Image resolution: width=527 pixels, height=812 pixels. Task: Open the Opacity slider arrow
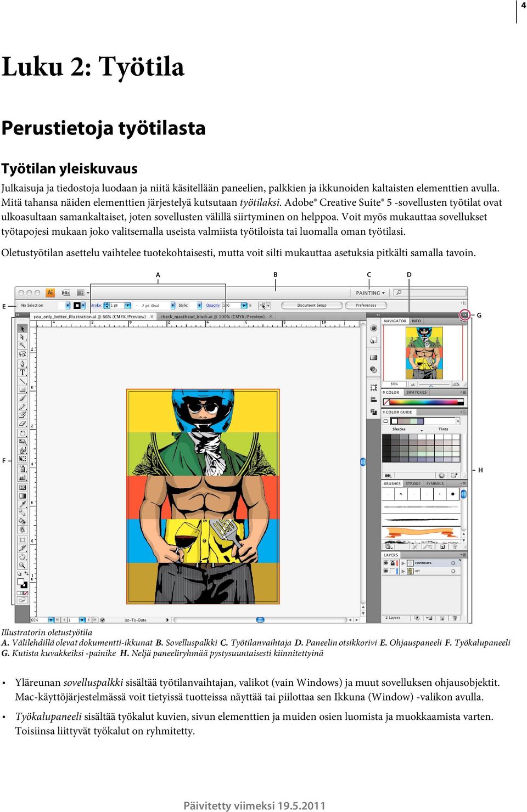[x=244, y=305]
